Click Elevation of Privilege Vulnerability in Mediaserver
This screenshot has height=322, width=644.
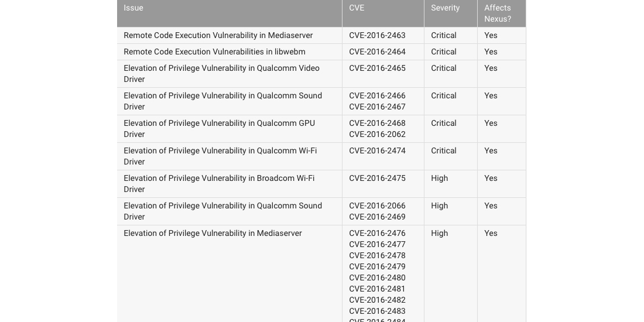[x=213, y=233]
